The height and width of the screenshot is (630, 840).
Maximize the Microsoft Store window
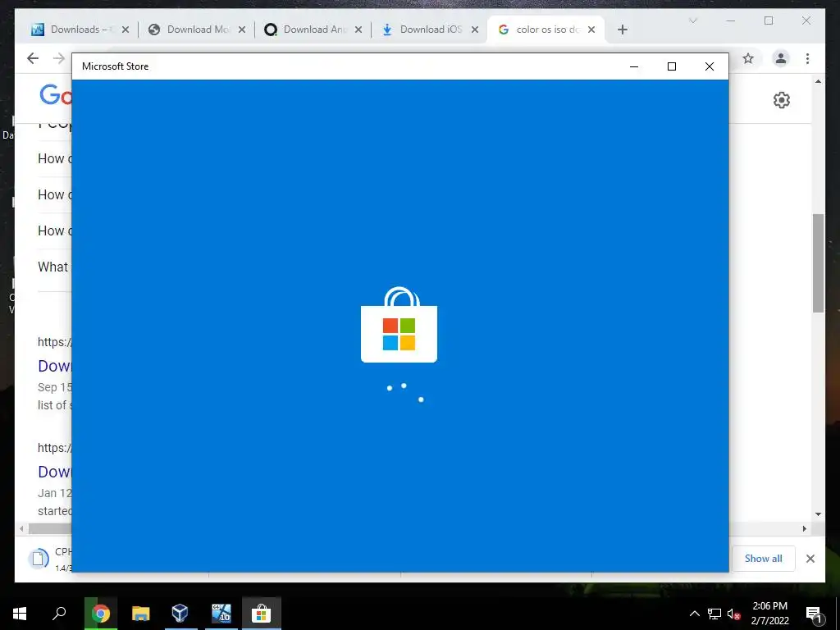(x=672, y=66)
